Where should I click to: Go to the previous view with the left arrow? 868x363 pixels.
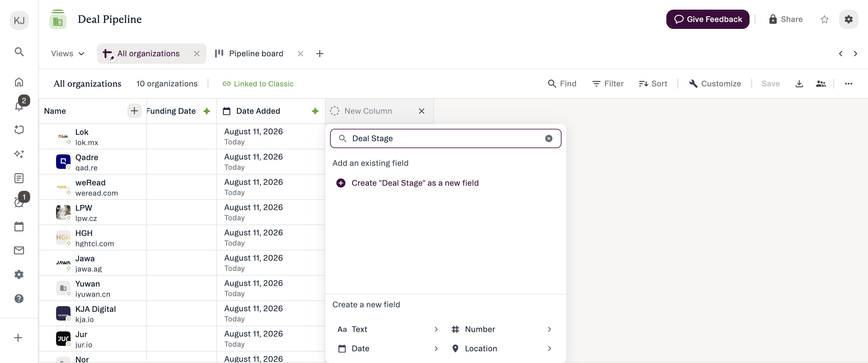841,54
